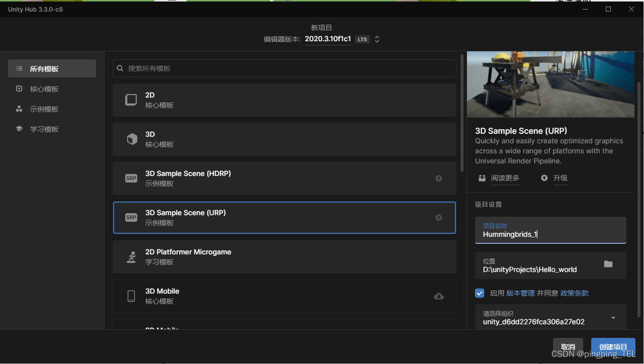Viewport: 644px width, 364px height.
Task: Maximize the Unity Hub window
Action: 608,9
